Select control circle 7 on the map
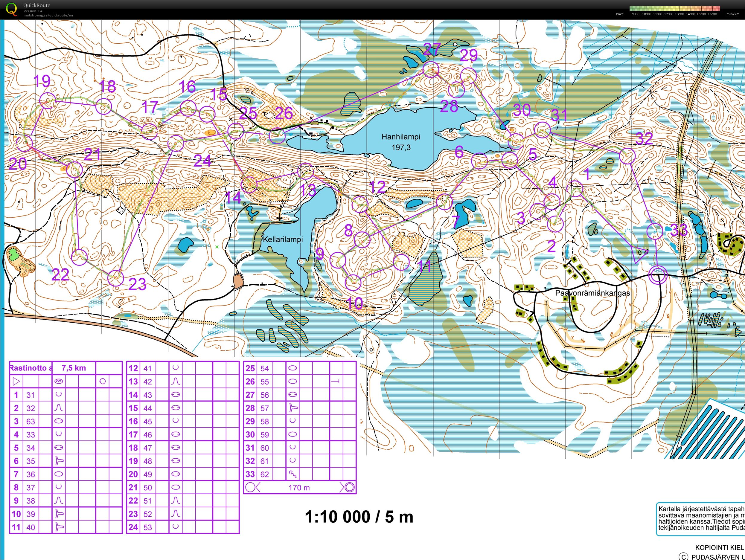This screenshot has height=560, width=745. coord(444,202)
